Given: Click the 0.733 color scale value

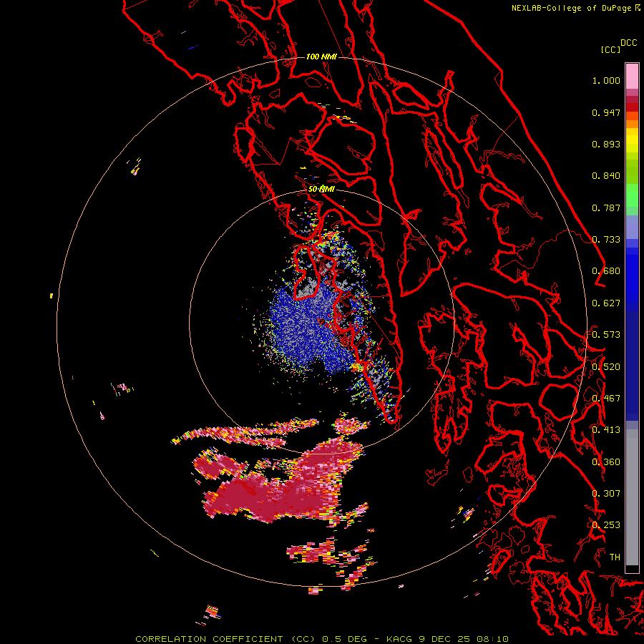Looking at the screenshot, I should point(606,240).
